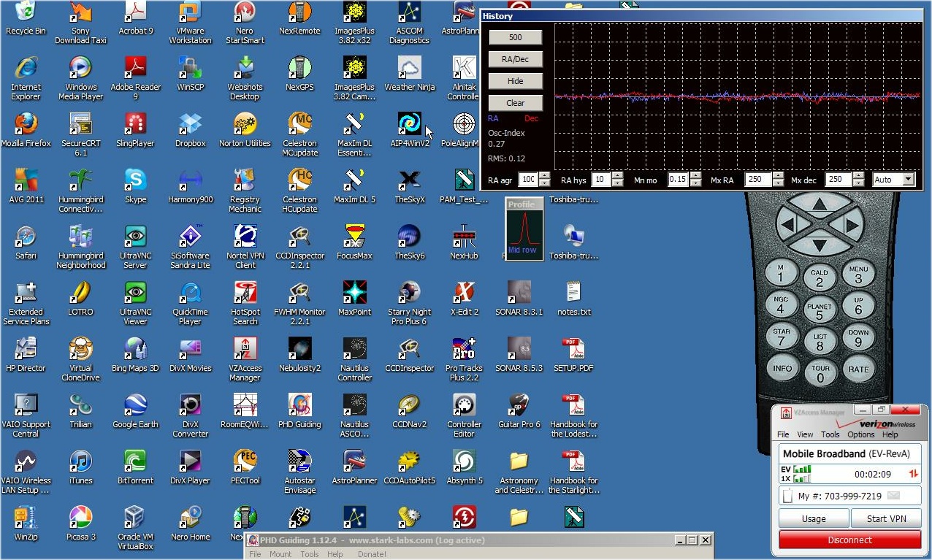Select the FocusMax desktop shortcut
Image resolution: width=932 pixels, height=560 pixels.
(354, 242)
